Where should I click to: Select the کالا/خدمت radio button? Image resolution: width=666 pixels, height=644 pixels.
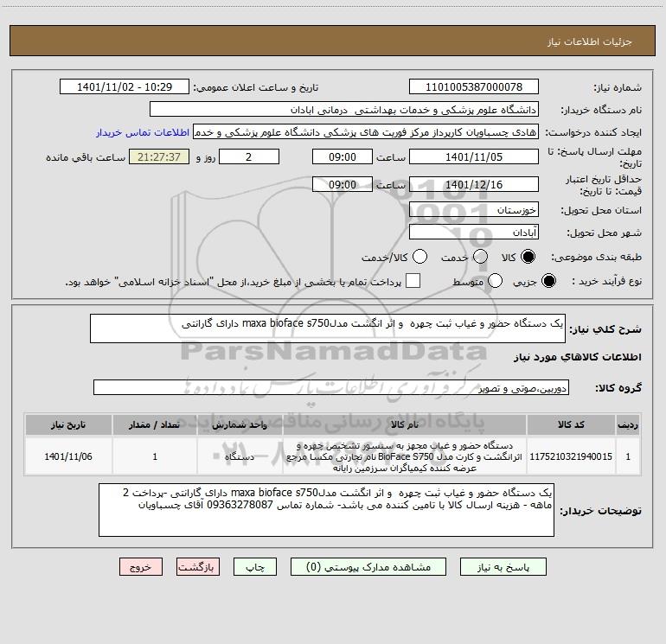[420, 257]
